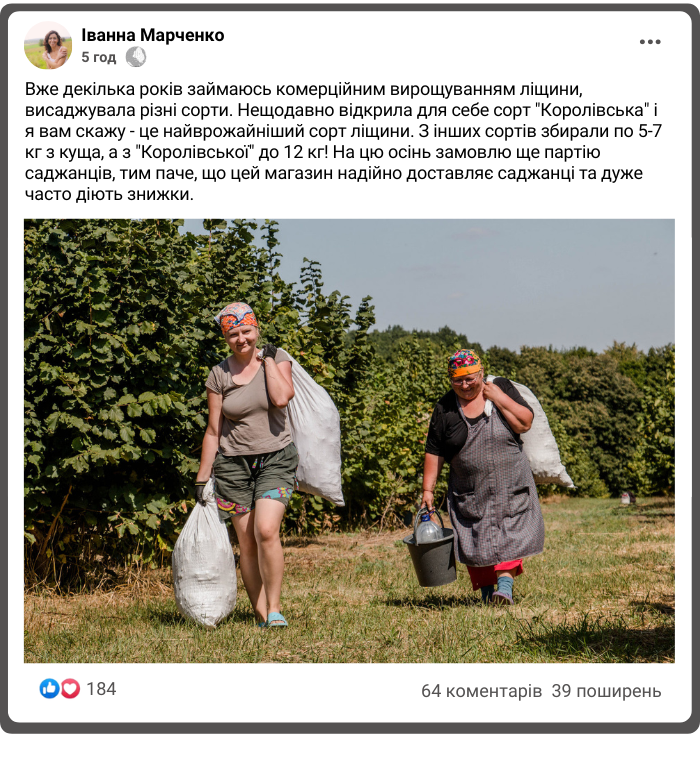Open Іванна Марченко's profile avatar
This screenshot has width=700, height=768.
click(x=48, y=45)
